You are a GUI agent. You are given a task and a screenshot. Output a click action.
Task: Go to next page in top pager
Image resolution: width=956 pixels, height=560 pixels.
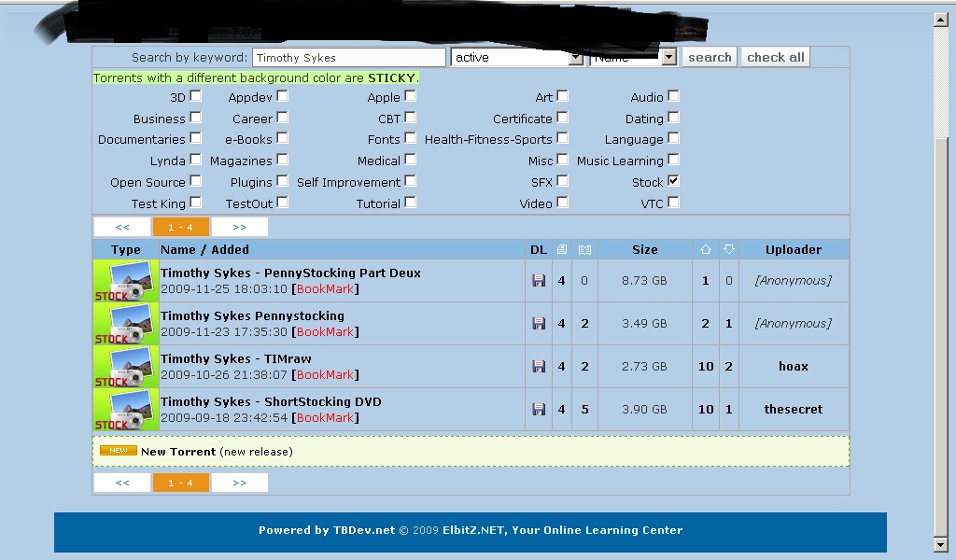[x=240, y=227]
